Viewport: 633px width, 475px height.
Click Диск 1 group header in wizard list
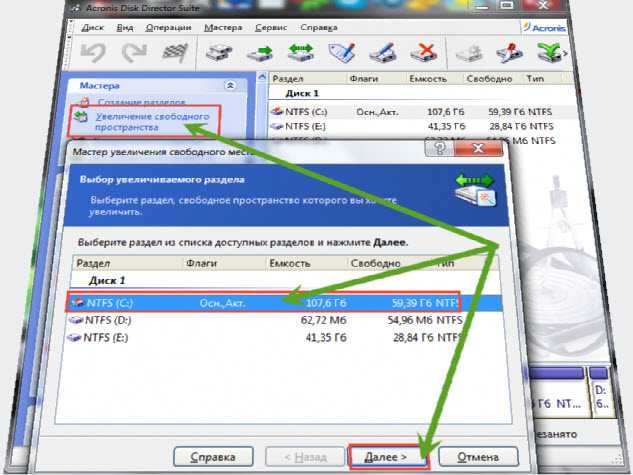click(x=107, y=280)
